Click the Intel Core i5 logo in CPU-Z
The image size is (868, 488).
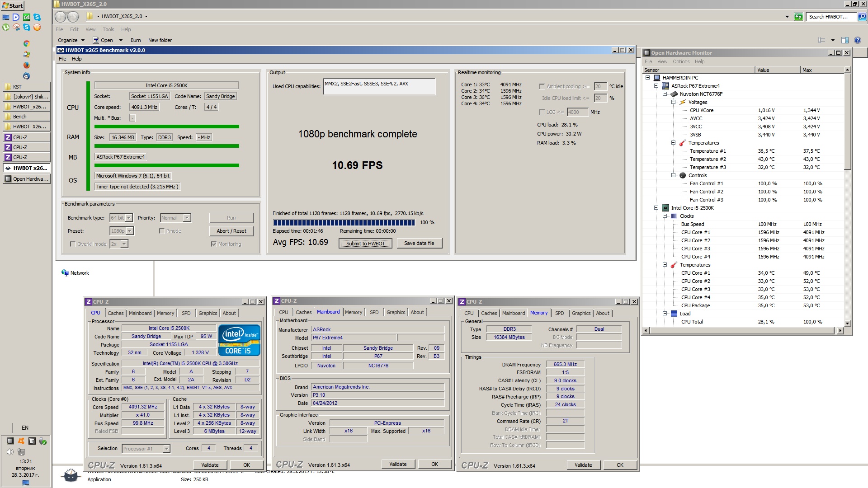tap(239, 340)
